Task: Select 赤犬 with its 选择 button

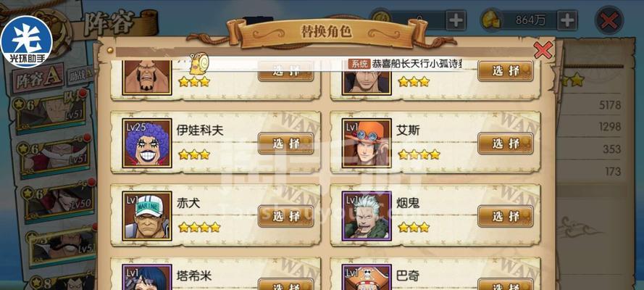Action: pos(286,217)
